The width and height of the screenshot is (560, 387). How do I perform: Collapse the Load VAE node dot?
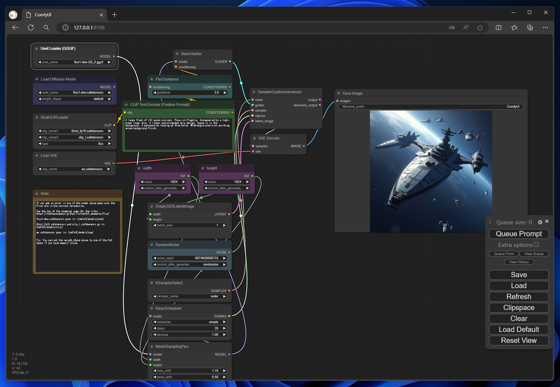pyautogui.click(x=36, y=155)
